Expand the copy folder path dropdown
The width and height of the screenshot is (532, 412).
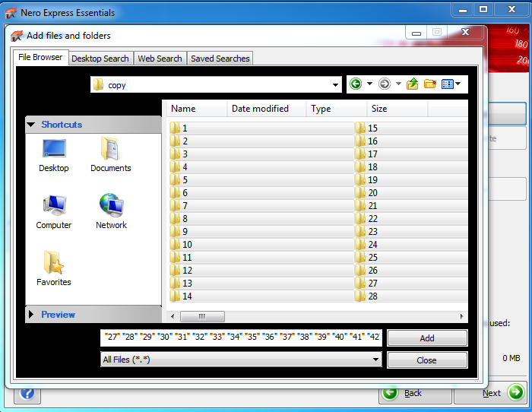click(x=335, y=85)
